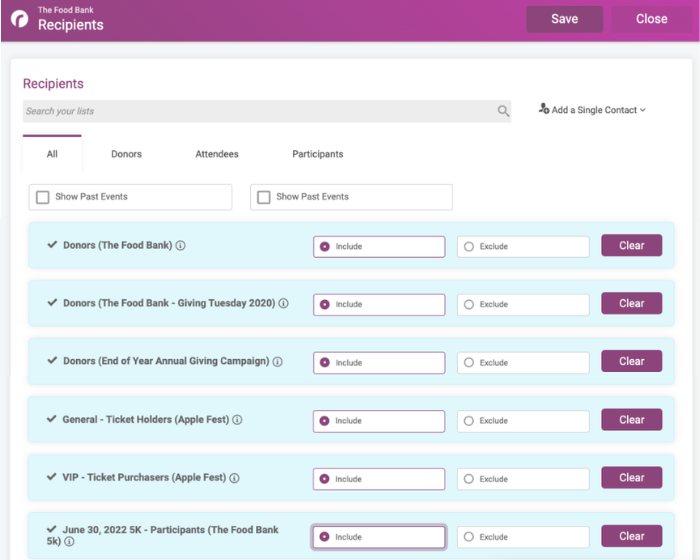The height and width of the screenshot is (560, 700).
Task: Switch to the Attendees tab
Action: point(217,154)
